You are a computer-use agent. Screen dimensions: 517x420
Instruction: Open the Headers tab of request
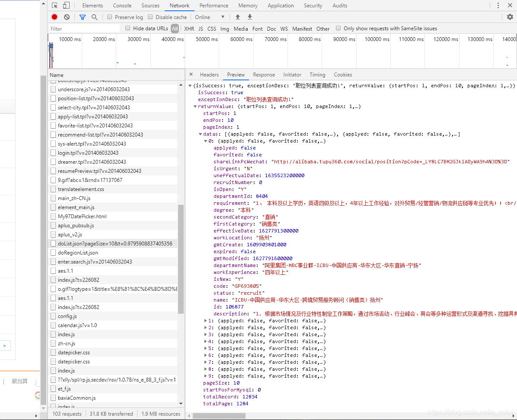tap(209, 74)
